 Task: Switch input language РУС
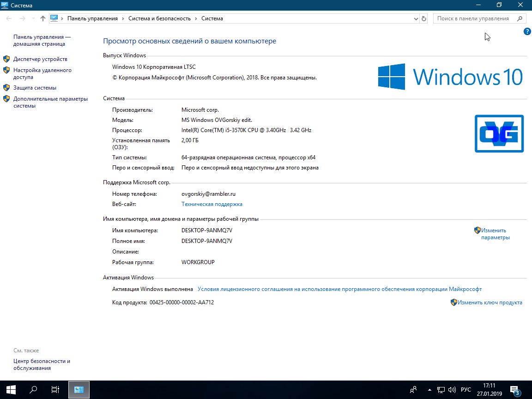click(465, 390)
